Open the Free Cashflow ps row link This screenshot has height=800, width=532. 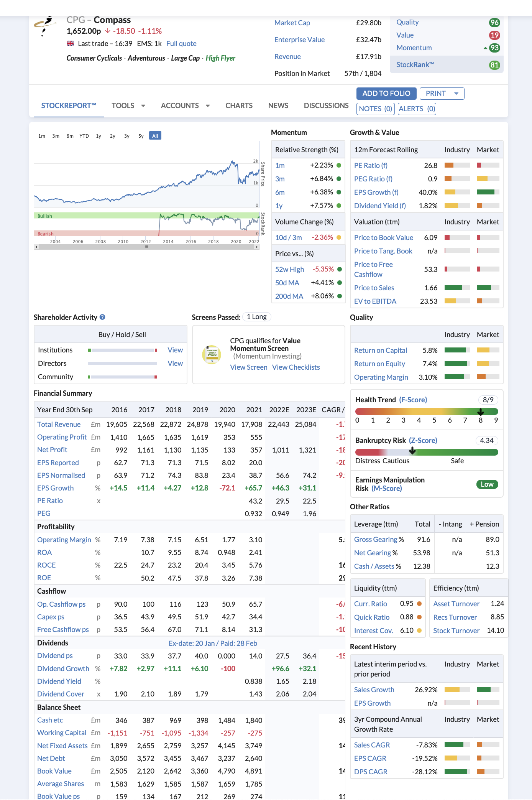(x=63, y=630)
